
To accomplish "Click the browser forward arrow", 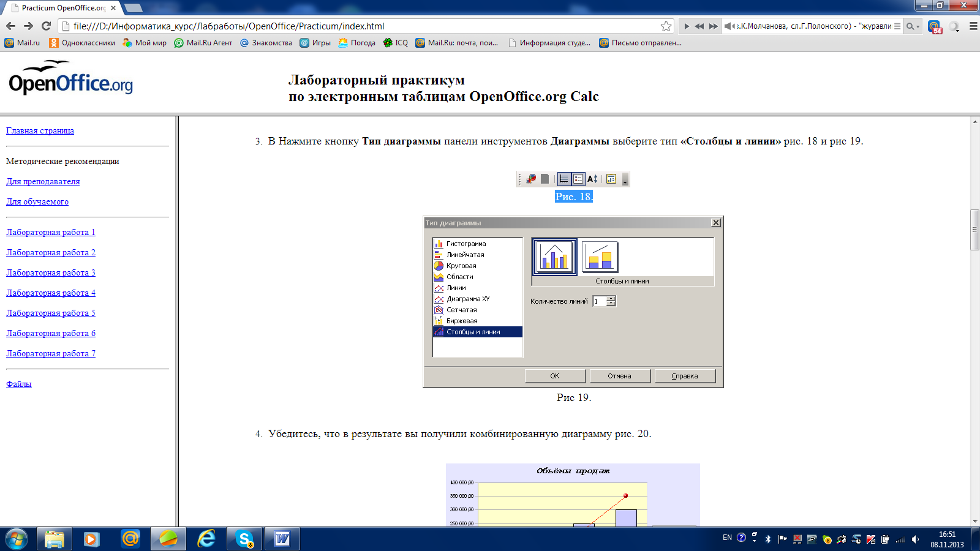I will coord(28,26).
